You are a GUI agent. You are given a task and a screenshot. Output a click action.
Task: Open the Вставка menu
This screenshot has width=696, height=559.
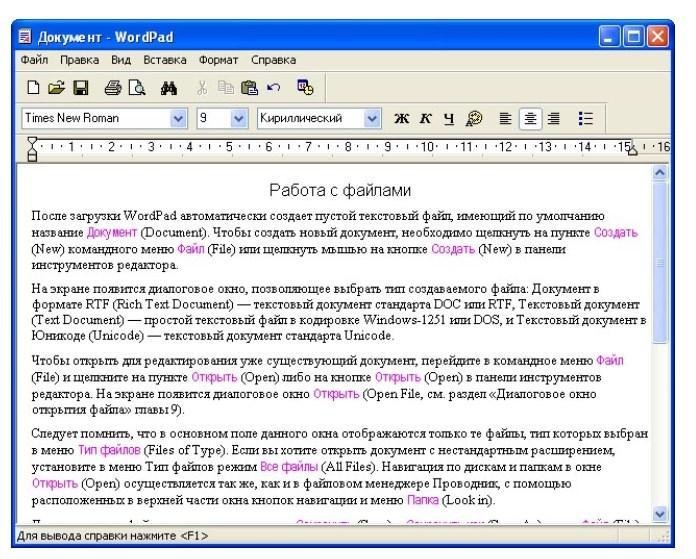[x=165, y=60]
